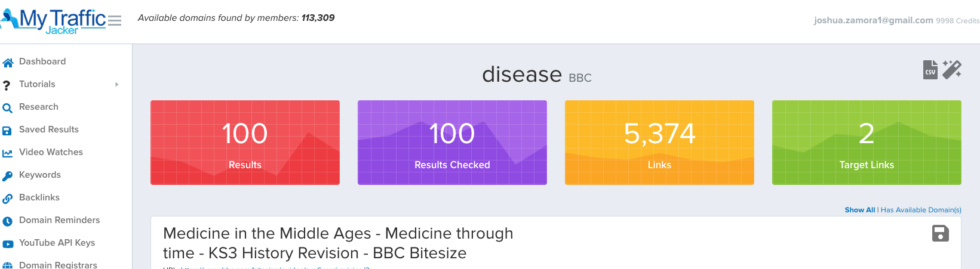This screenshot has width=980, height=269.
Task: Export results using the CSV icon
Action: [x=930, y=70]
